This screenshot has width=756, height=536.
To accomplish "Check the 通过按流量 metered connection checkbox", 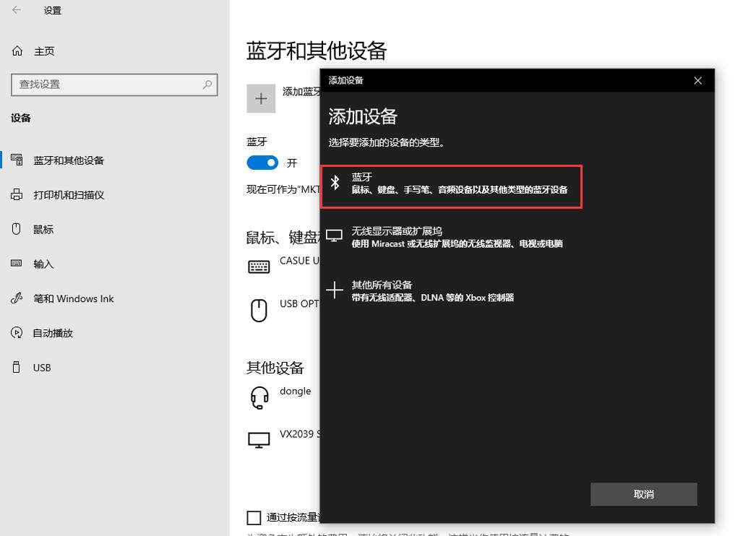I will pos(254,518).
